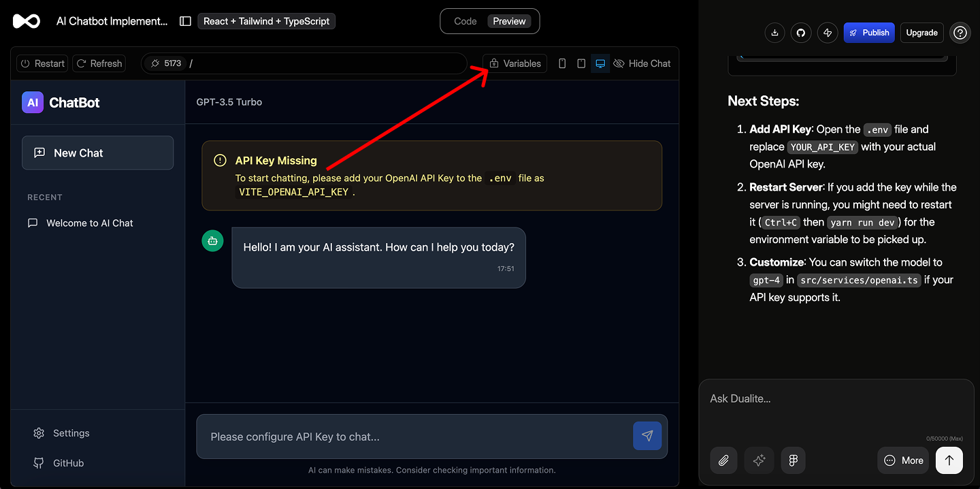Screen dimensions: 980x489
Task: Open the GitHub icon next to Publish
Action: 801,33
